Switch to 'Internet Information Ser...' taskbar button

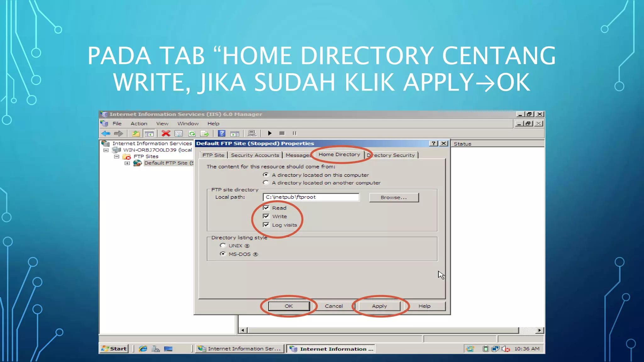(x=240, y=349)
